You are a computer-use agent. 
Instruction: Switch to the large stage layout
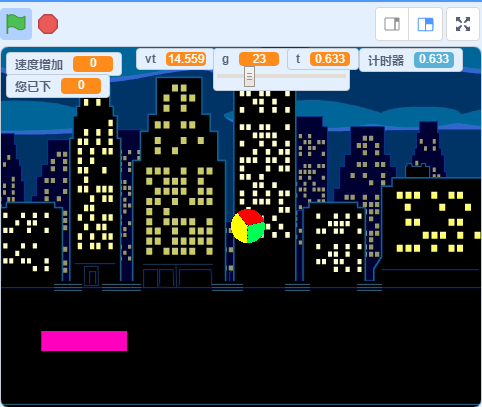[x=426, y=24]
